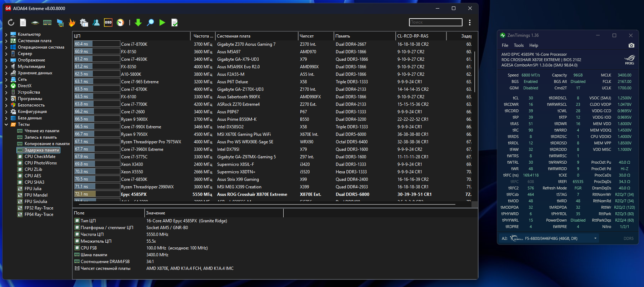Click the Программы icon in tree

[x=13, y=99]
